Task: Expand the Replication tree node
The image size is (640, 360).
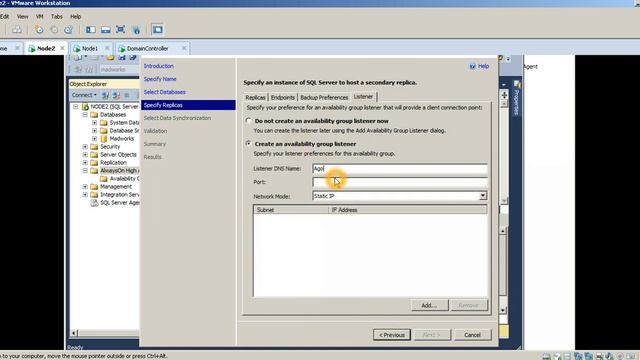Action: [x=85, y=162]
